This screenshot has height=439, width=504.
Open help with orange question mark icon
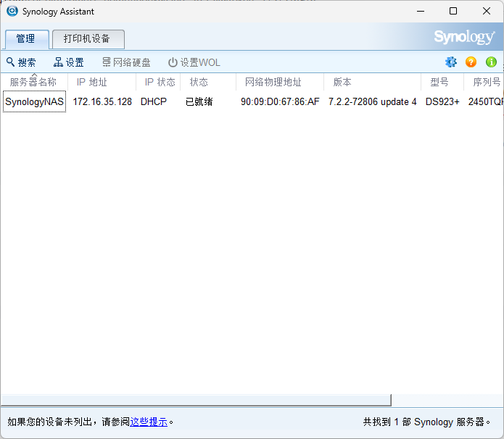point(471,62)
